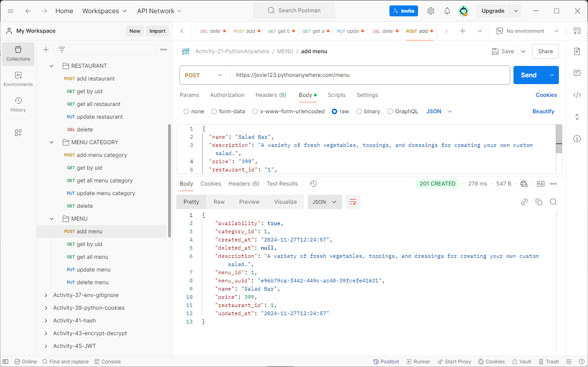
Task: Click the request URL field
Action: point(370,75)
